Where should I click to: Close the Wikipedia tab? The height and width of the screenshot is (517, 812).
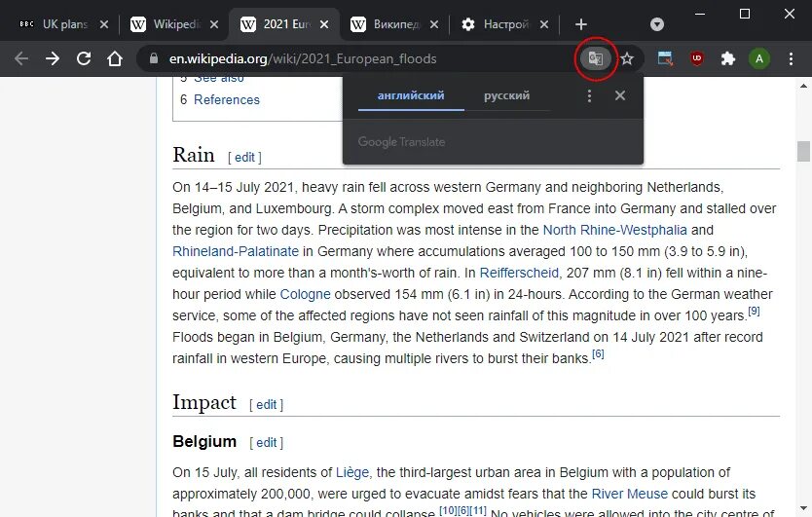pyautogui.click(x=214, y=24)
